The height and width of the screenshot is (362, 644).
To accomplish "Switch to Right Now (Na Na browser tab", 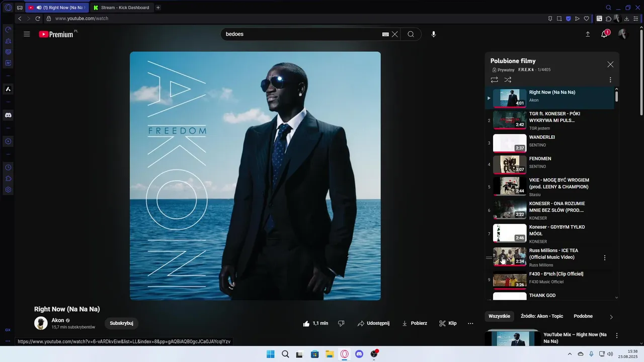I will (57, 8).
